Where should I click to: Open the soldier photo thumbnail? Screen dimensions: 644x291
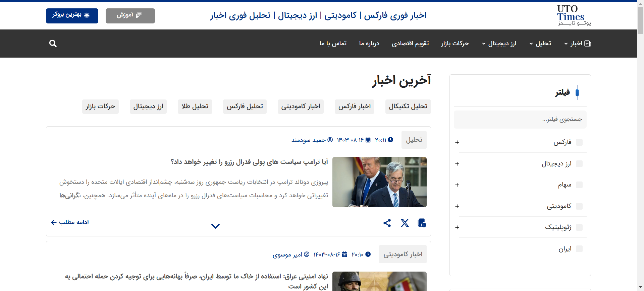click(379, 281)
